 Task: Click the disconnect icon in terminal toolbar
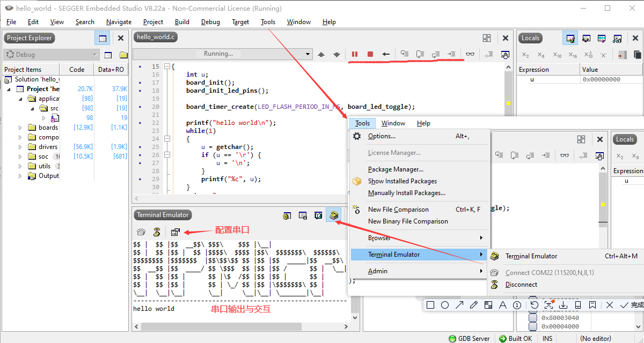click(x=157, y=232)
